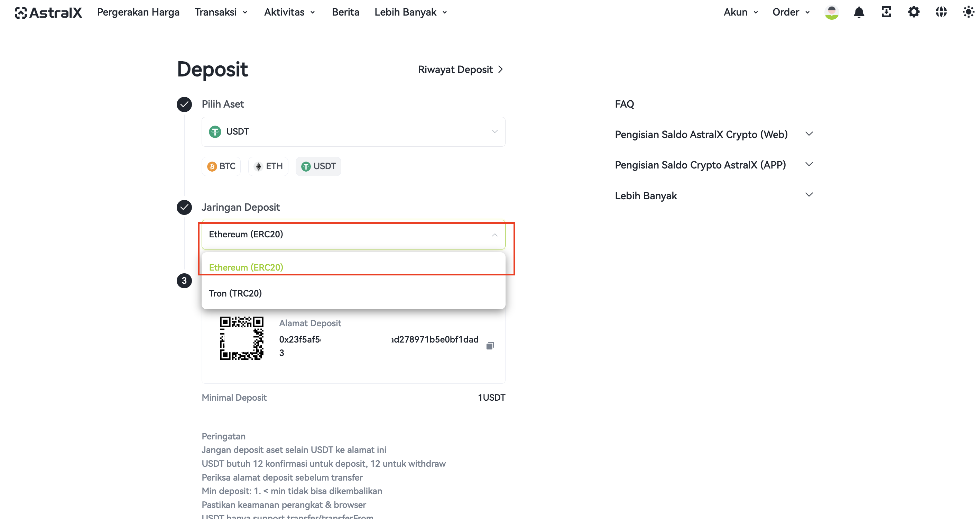The image size is (980, 519).
Task: Open the settings gear icon
Action: (x=913, y=12)
